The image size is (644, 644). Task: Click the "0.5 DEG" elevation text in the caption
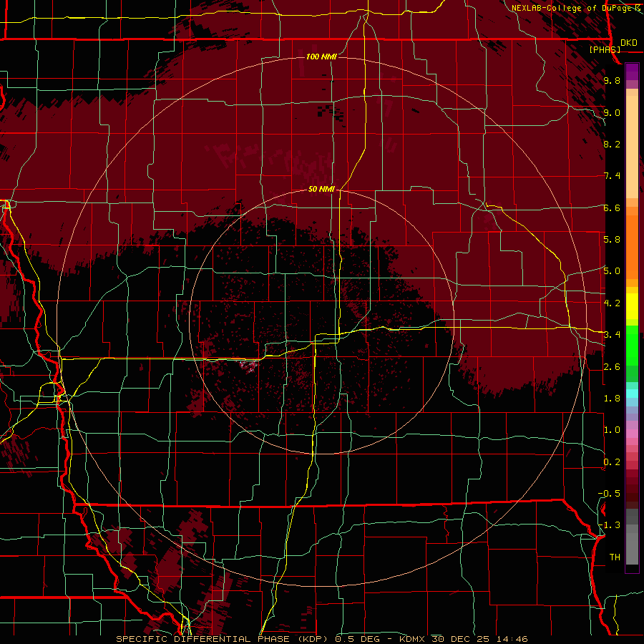tap(357, 639)
